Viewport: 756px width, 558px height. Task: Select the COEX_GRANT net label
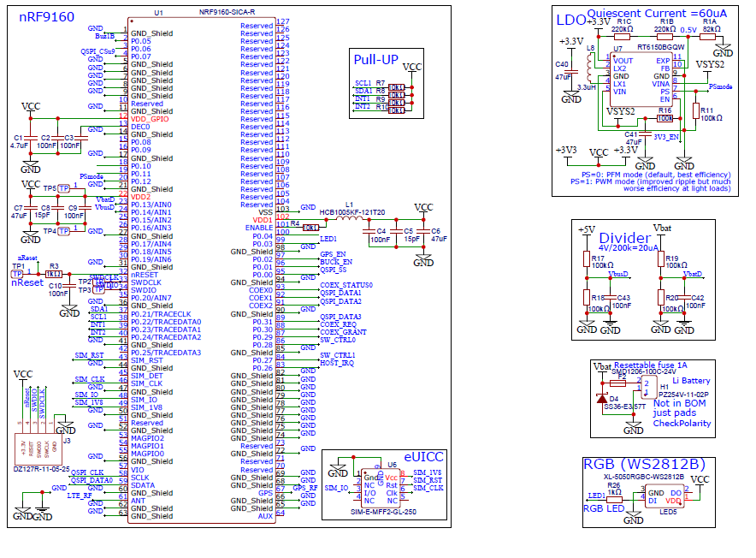pos(343,332)
